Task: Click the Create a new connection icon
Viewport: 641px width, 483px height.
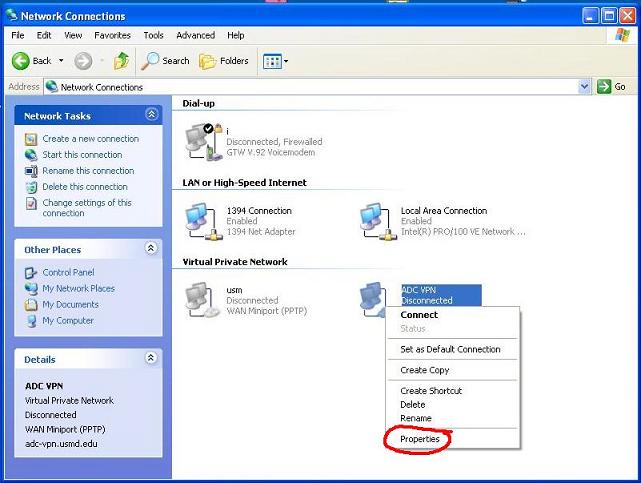Action: (x=31, y=139)
